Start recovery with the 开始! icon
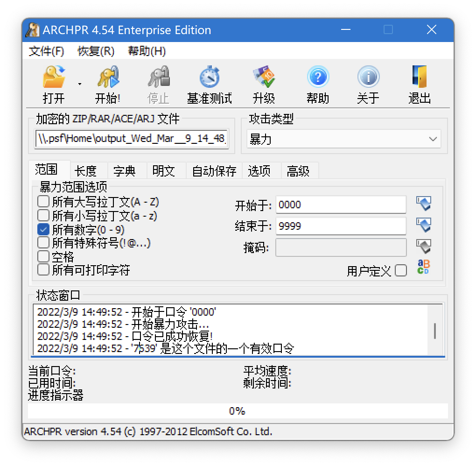The height and width of the screenshot is (466, 476). point(108,77)
